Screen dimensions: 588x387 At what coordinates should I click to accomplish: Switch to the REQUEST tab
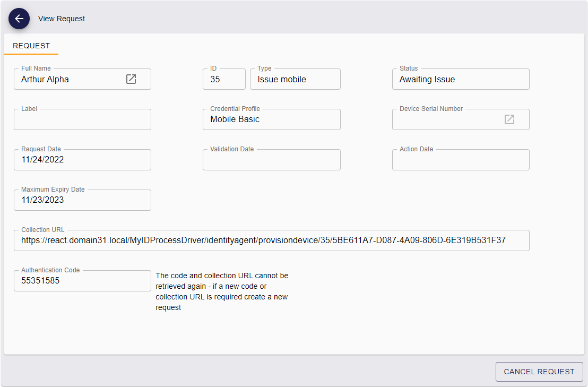pos(31,46)
